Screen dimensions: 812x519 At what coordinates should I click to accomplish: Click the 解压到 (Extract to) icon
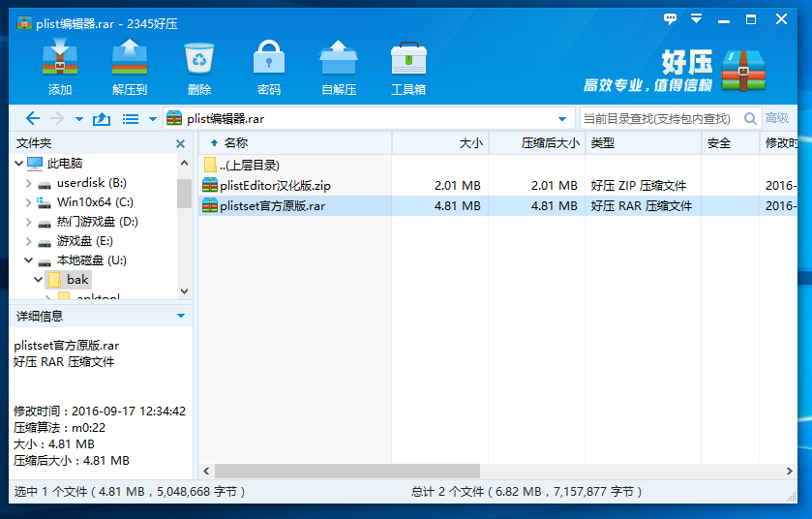(129, 61)
